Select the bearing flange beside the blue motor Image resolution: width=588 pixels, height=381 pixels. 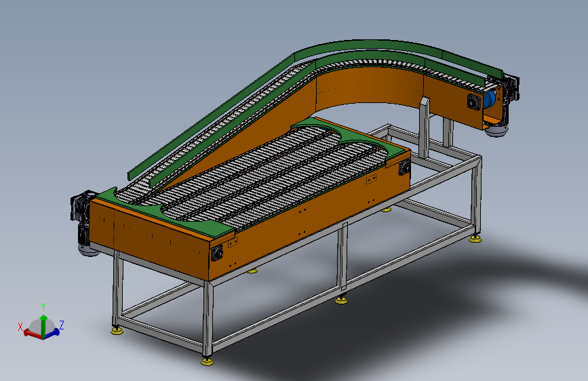pos(474,102)
